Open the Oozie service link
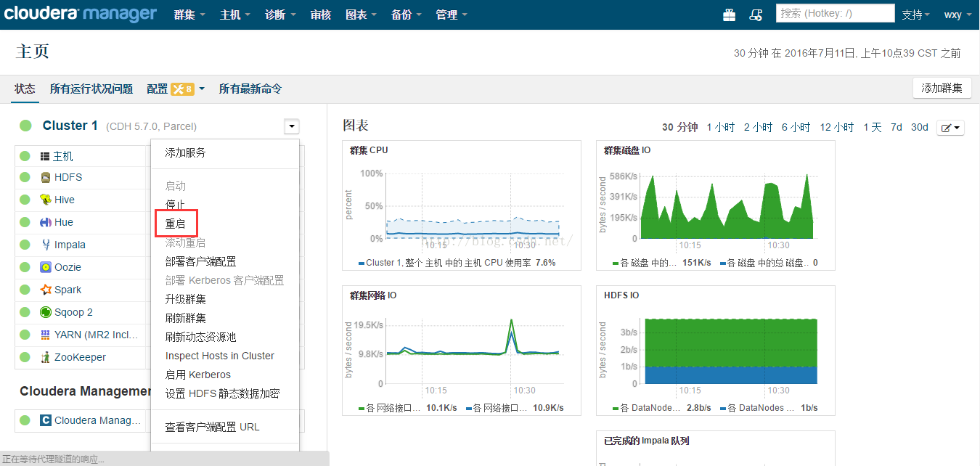The height and width of the screenshot is (466, 980). [68, 267]
